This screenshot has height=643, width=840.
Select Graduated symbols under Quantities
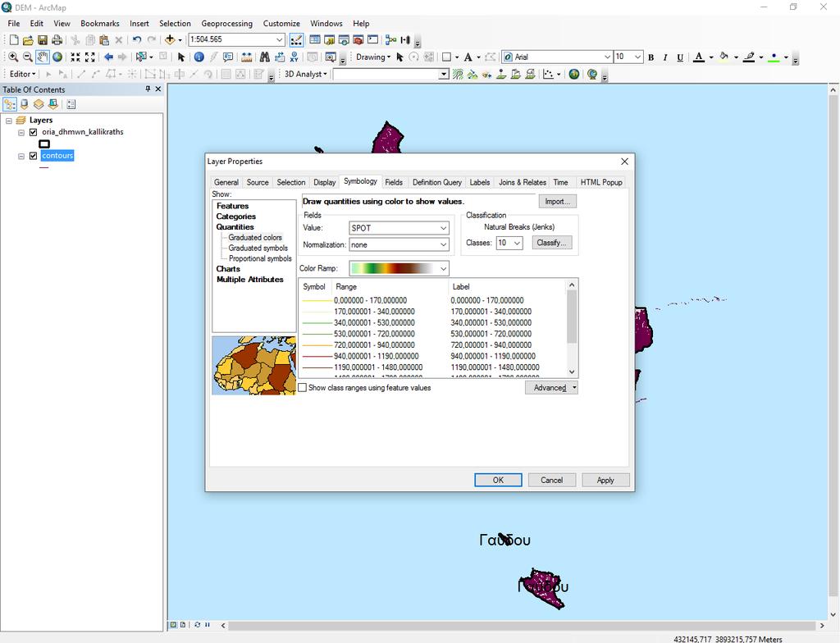258,248
